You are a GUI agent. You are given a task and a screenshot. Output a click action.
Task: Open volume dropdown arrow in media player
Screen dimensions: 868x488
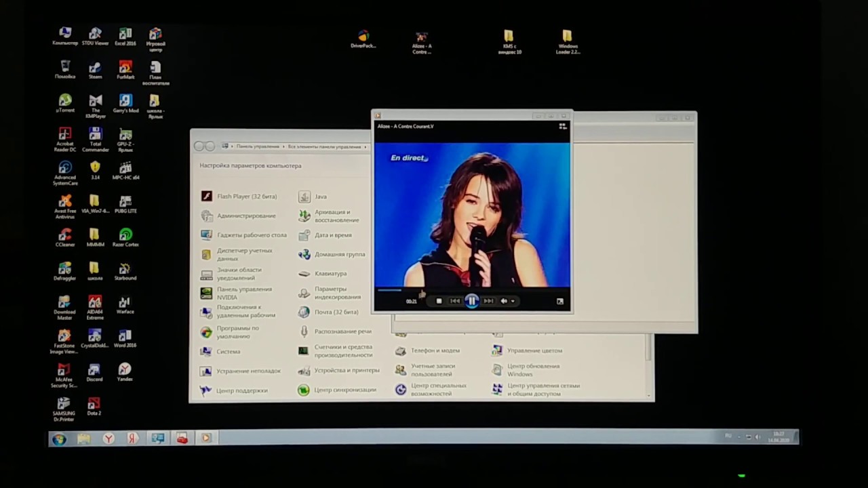click(513, 301)
